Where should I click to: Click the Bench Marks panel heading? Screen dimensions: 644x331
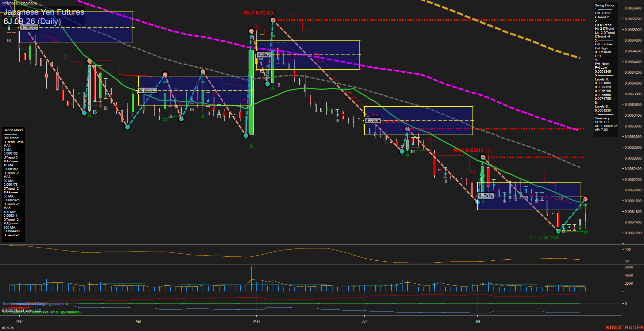point(14,130)
